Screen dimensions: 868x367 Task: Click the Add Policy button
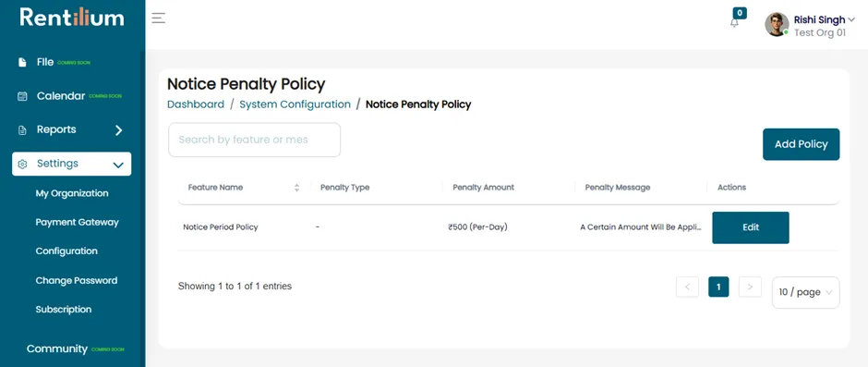pos(801,144)
